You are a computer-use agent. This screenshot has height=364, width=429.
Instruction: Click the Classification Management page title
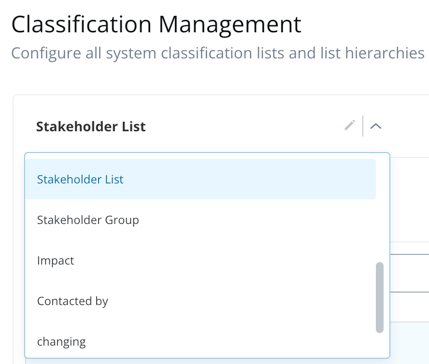coord(156,25)
